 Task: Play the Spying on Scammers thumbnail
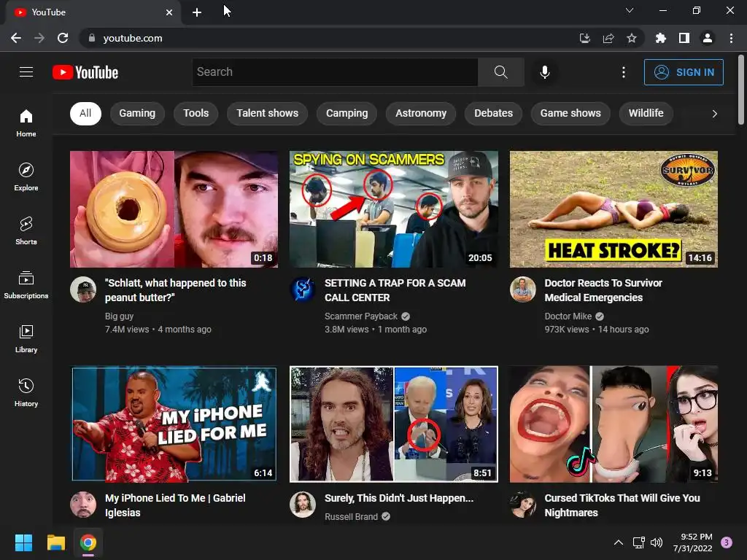tap(394, 209)
